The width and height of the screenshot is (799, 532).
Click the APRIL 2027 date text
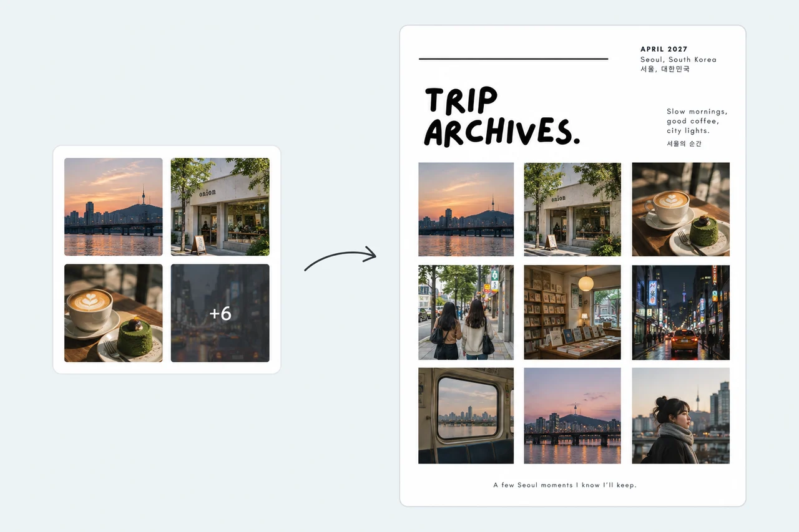coord(664,49)
